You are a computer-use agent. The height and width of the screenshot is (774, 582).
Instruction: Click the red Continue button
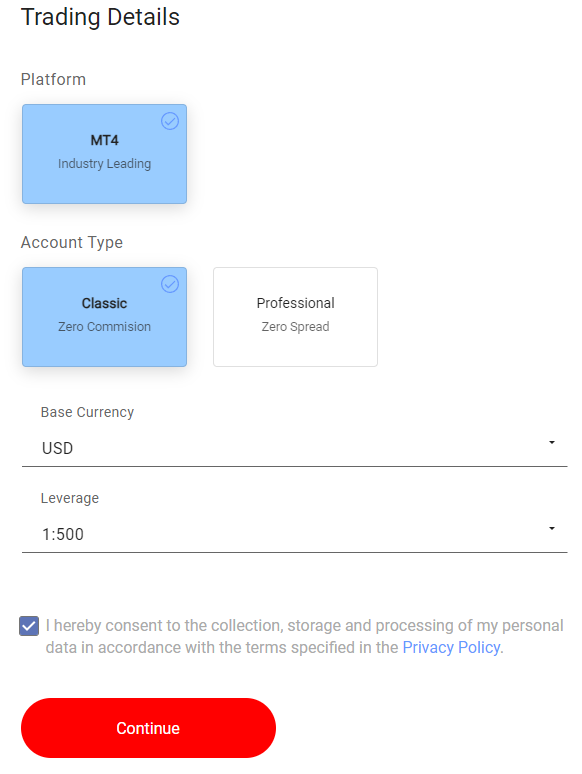coord(148,728)
